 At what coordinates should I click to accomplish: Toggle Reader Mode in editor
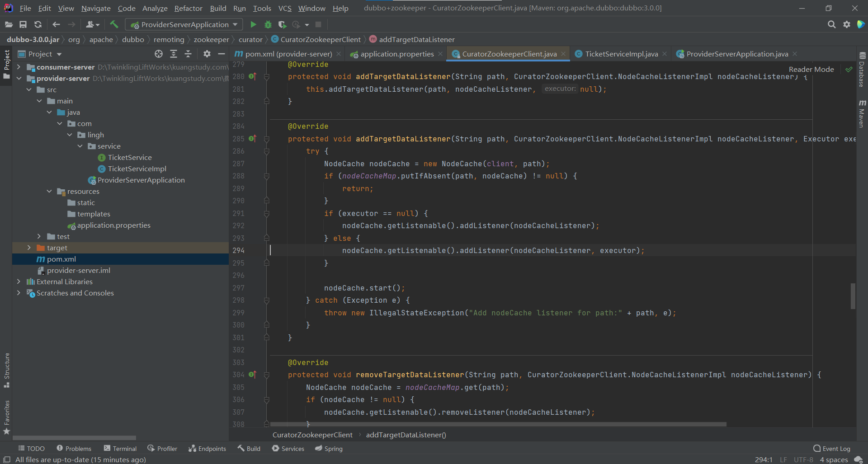[x=811, y=69]
